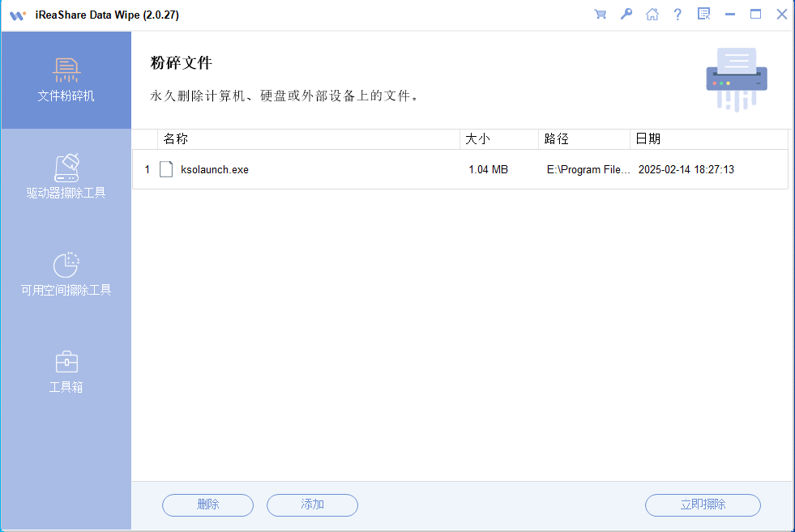The width and height of the screenshot is (795, 532).
Task: Click the file icon beside ksolaunch.exe
Action: (166, 169)
